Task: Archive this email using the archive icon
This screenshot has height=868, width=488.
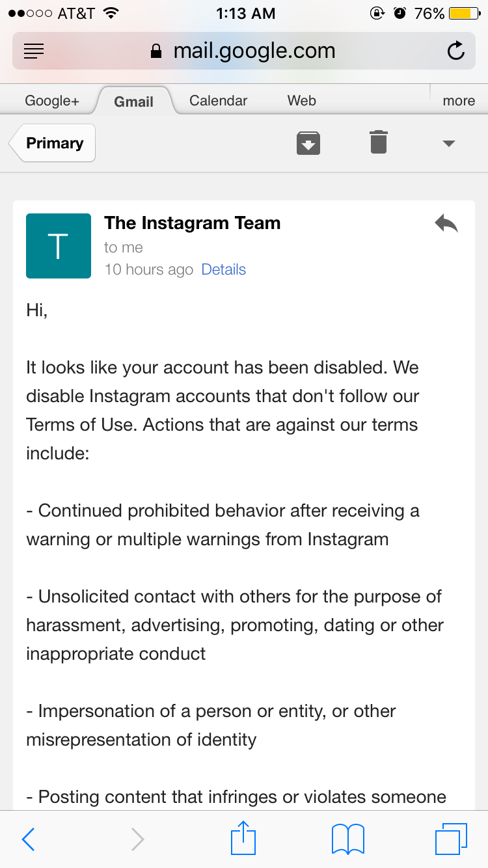Action: [x=308, y=142]
